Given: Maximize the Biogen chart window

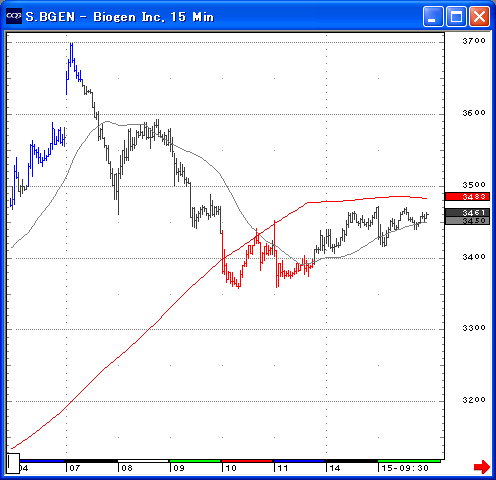Looking at the screenshot, I should tap(456, 16).
